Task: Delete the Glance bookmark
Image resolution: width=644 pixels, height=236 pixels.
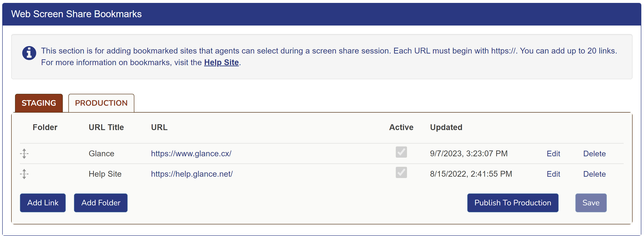Action: (x=594, y=154)
